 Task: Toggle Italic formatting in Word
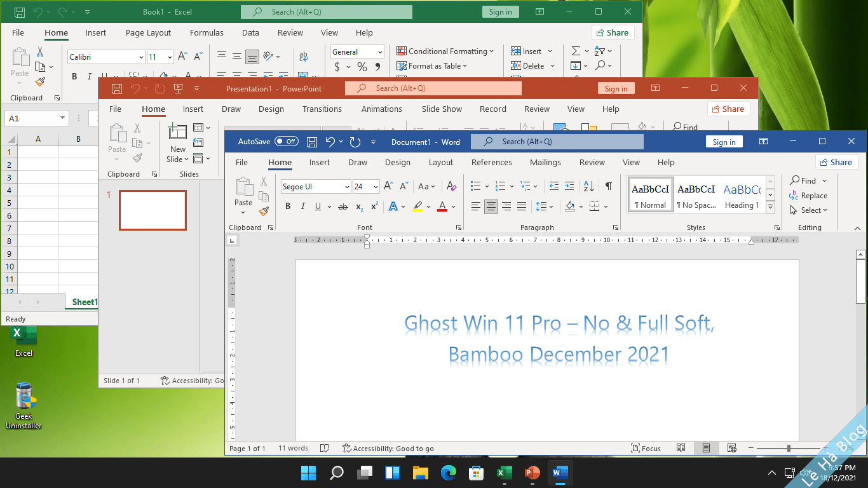pos(303,207)
